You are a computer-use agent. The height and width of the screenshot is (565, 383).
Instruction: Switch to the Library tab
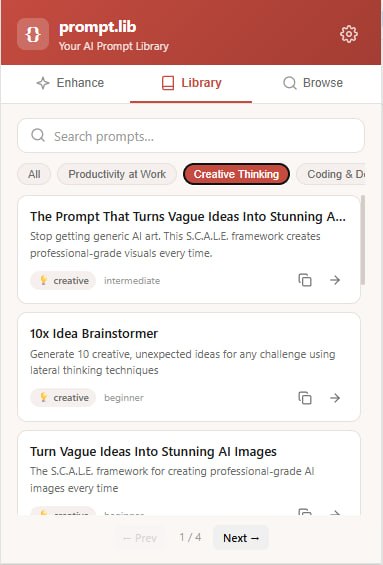click(191, 83)
